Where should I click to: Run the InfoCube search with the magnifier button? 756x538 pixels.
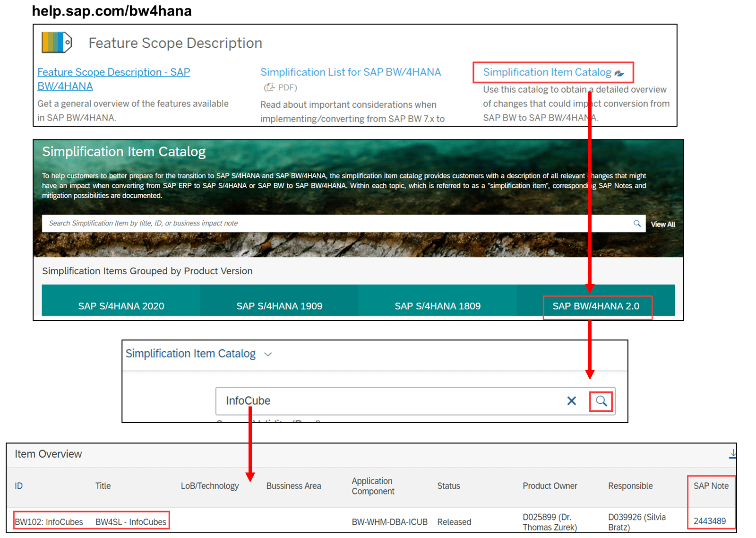point(601,401)
